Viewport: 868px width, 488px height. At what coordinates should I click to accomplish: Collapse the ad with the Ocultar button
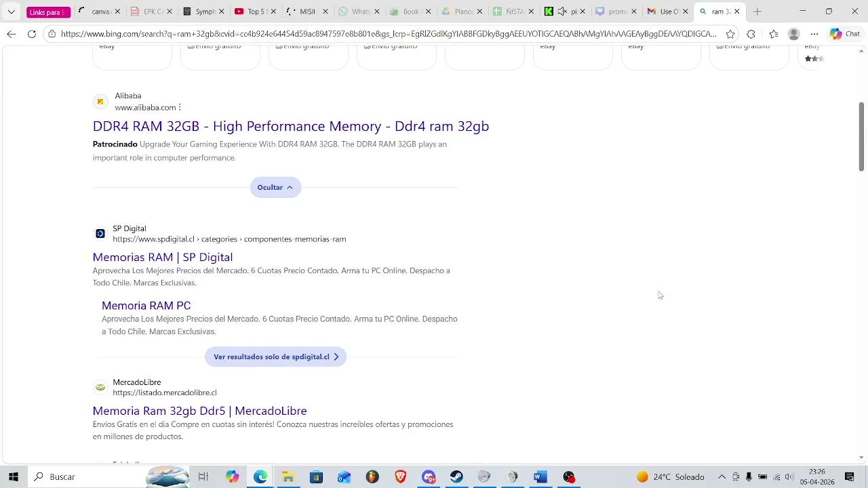[275, 188]
